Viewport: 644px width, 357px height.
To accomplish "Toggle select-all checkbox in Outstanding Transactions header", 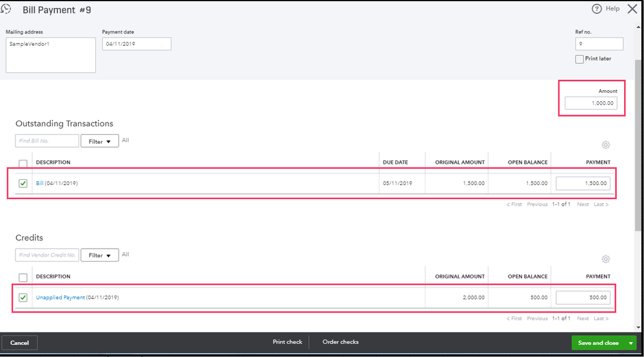I will coord(23,163).
